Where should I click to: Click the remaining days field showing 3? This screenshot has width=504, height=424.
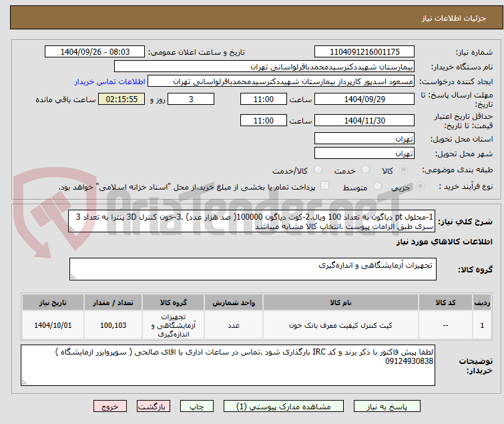point(191,99)
